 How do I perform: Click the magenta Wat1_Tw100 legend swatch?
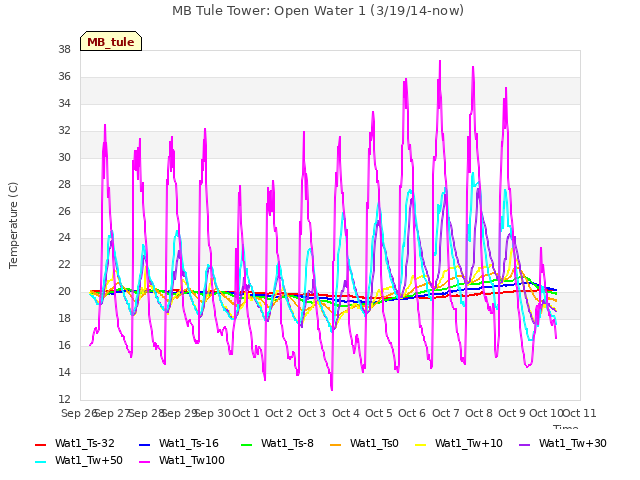coord(144,462)
